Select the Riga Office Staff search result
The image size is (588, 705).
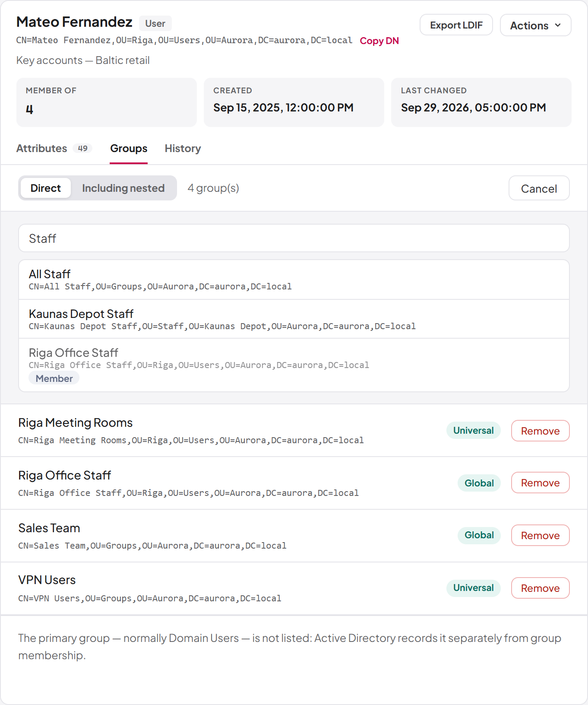[x=294, y=365]
